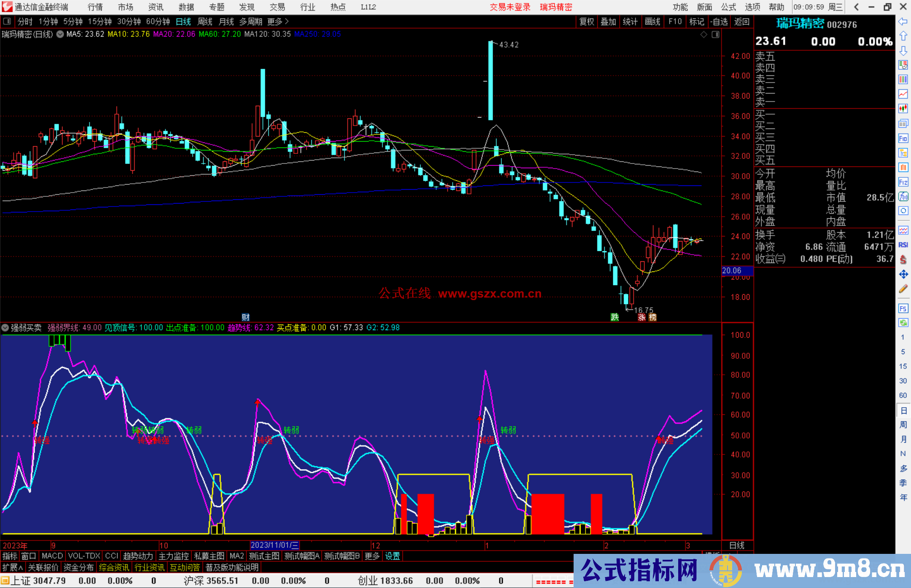Image resolution: width=911 pixels, height=588 pixels.
Task: Click the cyan MA250 legend label
Action: 318,34
